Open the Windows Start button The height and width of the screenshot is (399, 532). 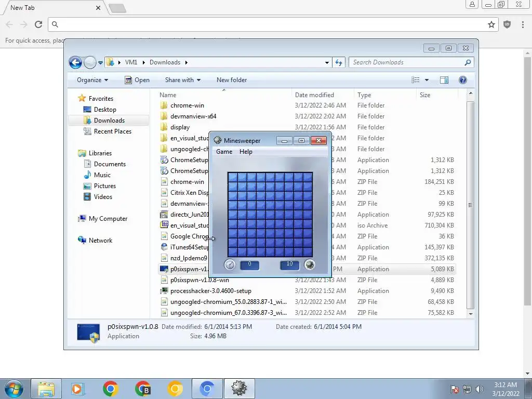[14, 389]
